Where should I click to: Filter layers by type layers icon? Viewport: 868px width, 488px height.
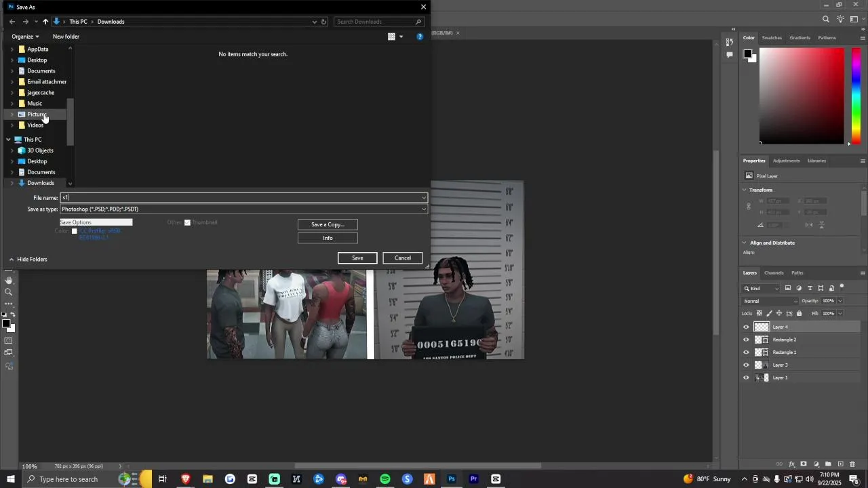(810, 288)
